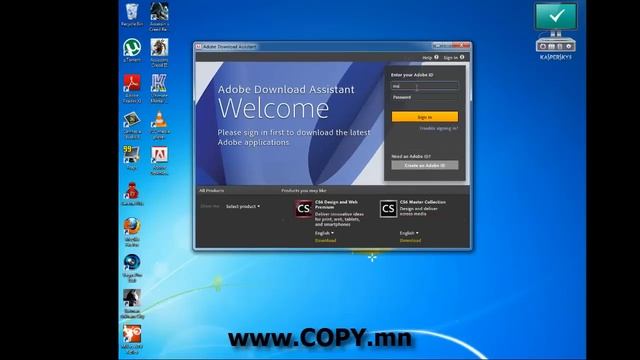
Task: Open the VLC media player shortcut
Action: [159, 124]
